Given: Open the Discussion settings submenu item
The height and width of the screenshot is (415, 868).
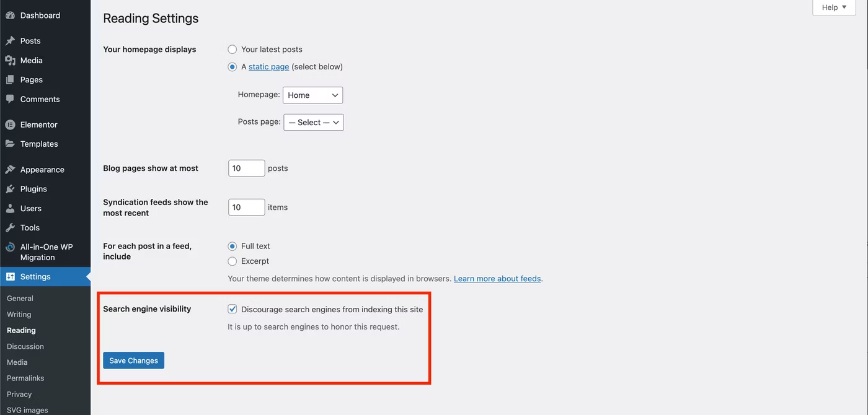Looking at the screenshot, I should coord(25,346).
